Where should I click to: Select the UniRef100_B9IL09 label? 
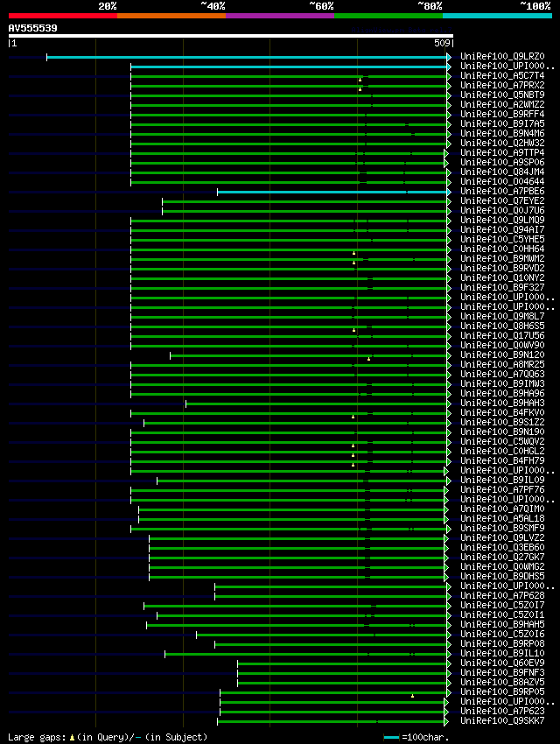coord(502,481)
